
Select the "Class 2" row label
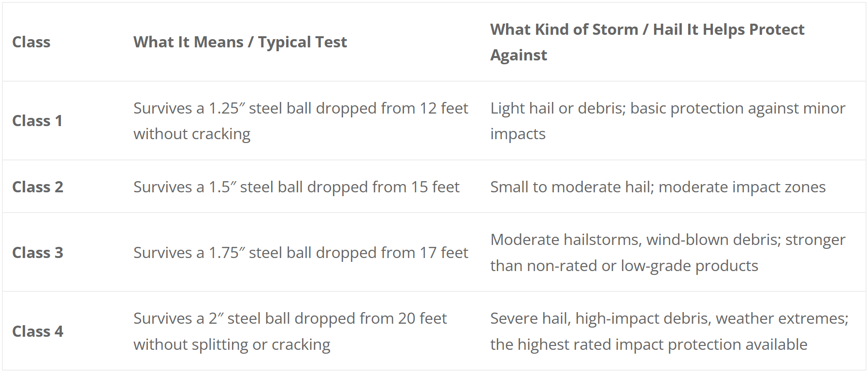tap(38, 187)
